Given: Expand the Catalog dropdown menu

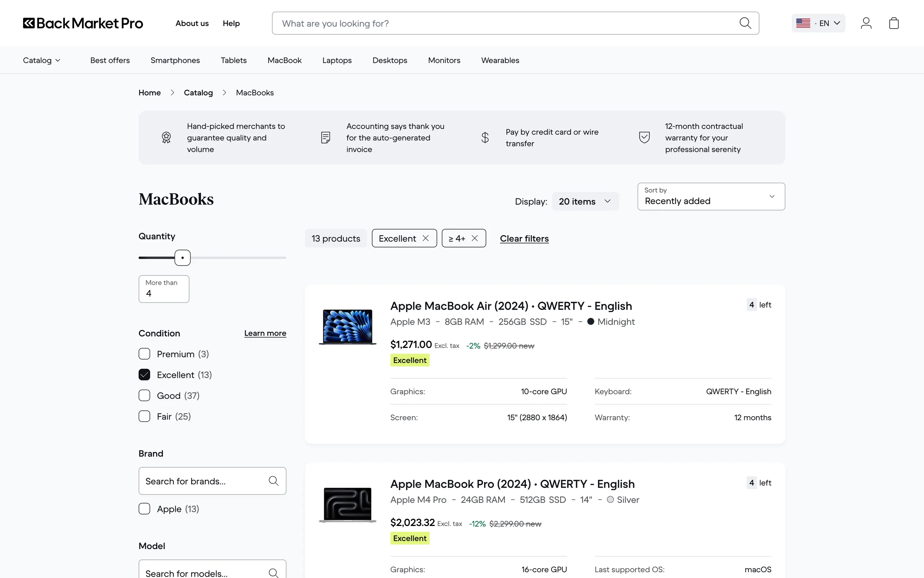Looking at the screenshot, I should click(x=42, y=60).
